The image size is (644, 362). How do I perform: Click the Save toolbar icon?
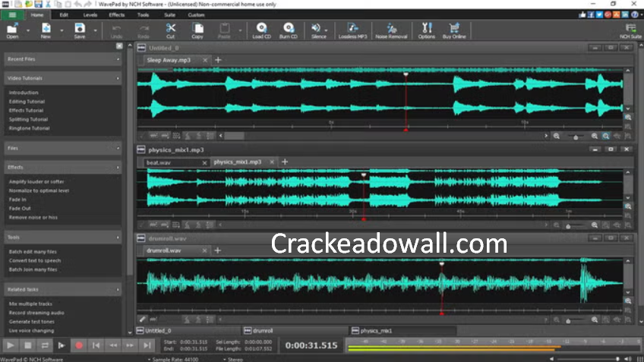point(80,31)
